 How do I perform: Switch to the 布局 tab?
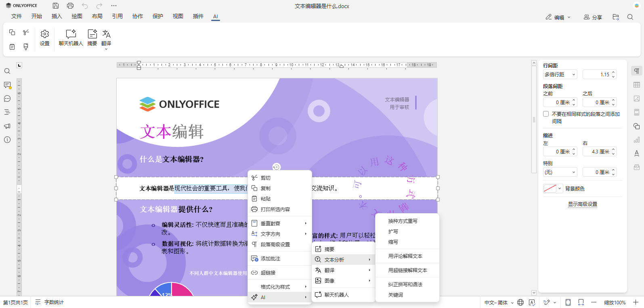[97, 16]
